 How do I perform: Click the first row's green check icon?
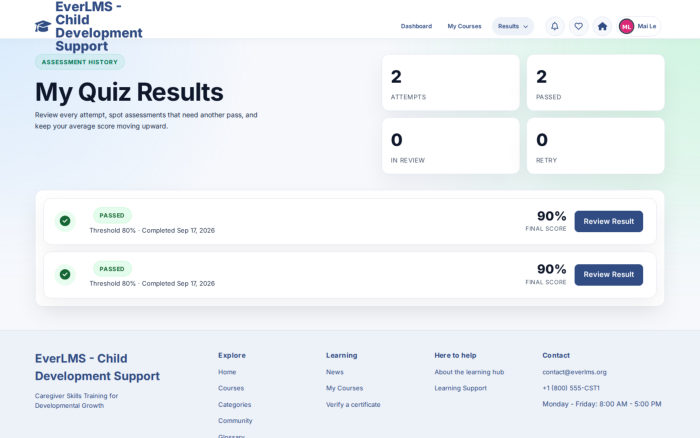coord(65,221)
